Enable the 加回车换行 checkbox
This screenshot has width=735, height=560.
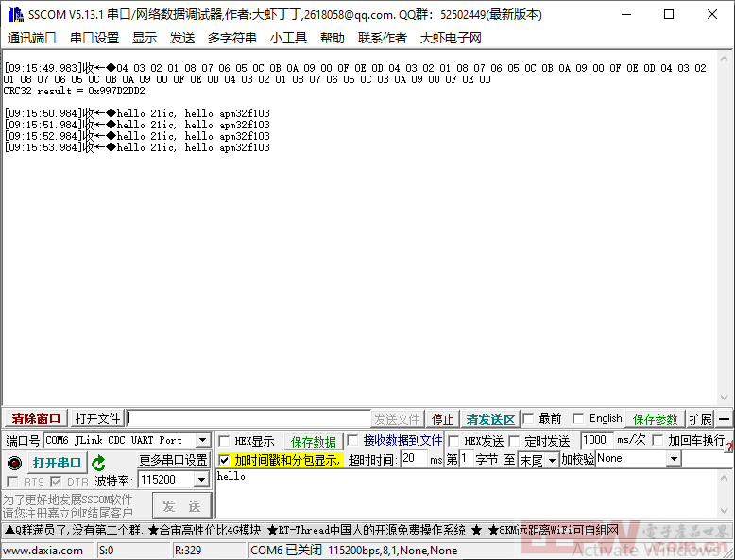(658, 440)
